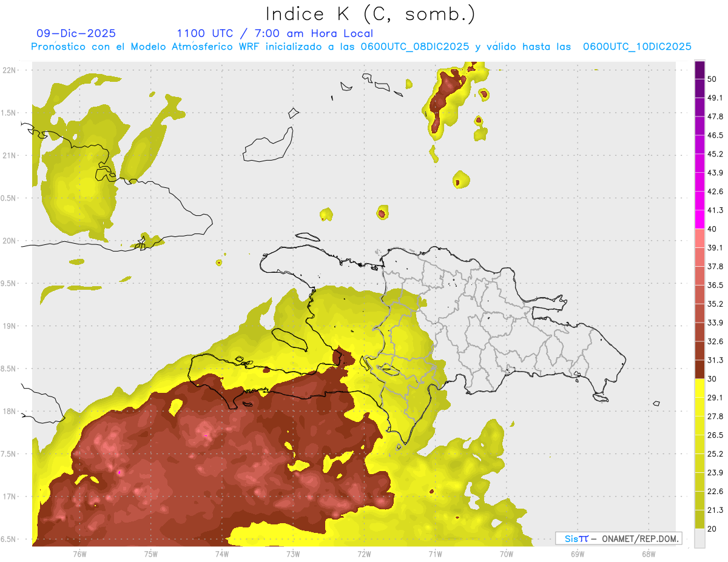728x562 pixels.
Task: Click the 20 value on the color scale
Action: click(712, 529)
